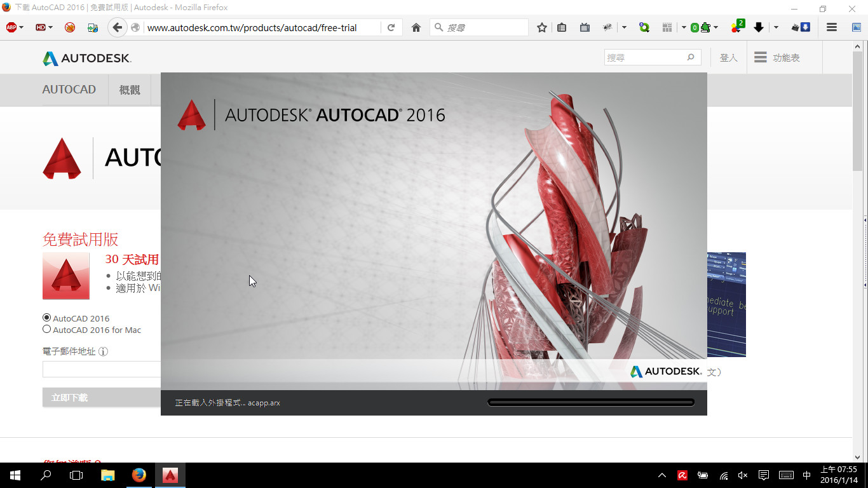Open Task View on the taskbar

(x=76, y=475)
